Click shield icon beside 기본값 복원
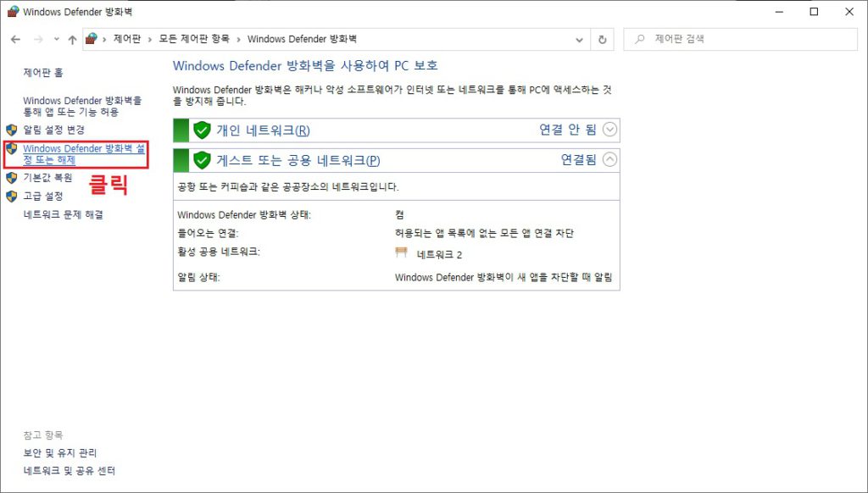This screenshot has width=868, height=493. (12, 178)
